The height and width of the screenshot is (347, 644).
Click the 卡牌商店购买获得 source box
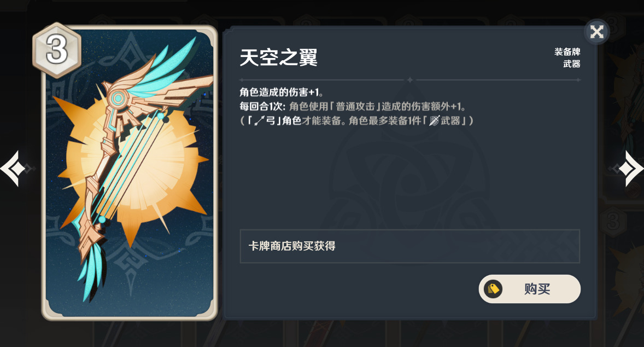[x=409, y=246]
